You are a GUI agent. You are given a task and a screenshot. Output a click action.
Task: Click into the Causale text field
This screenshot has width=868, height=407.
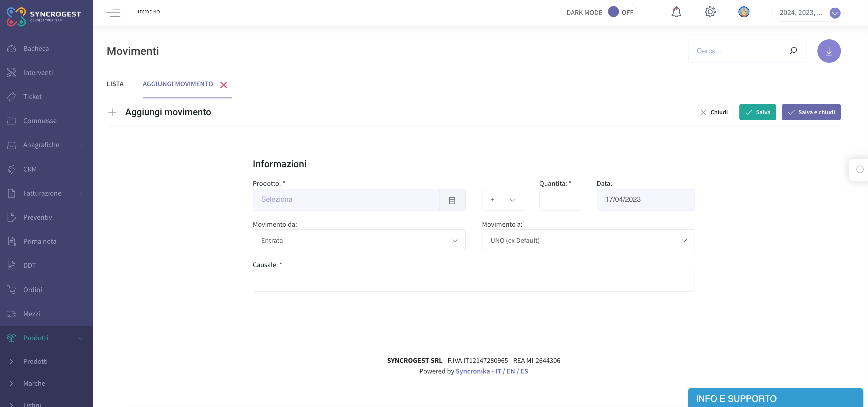[473, 281]
